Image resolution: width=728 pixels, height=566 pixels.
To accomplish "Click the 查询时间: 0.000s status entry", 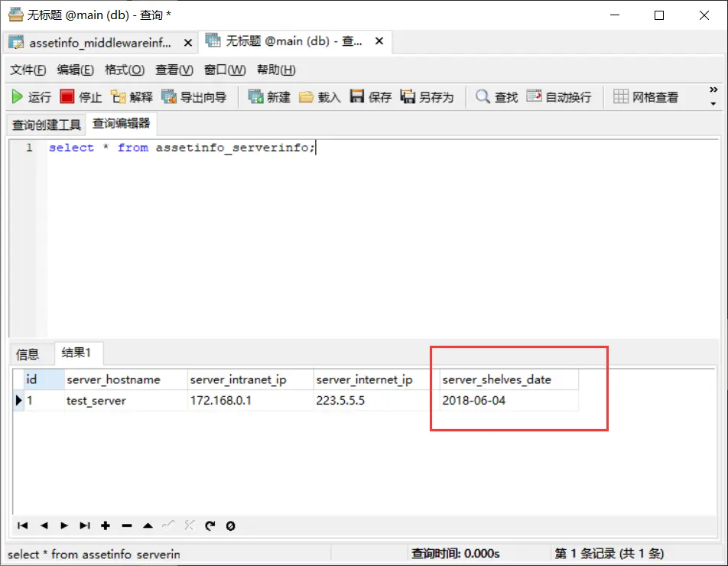I will coord(455,554).
